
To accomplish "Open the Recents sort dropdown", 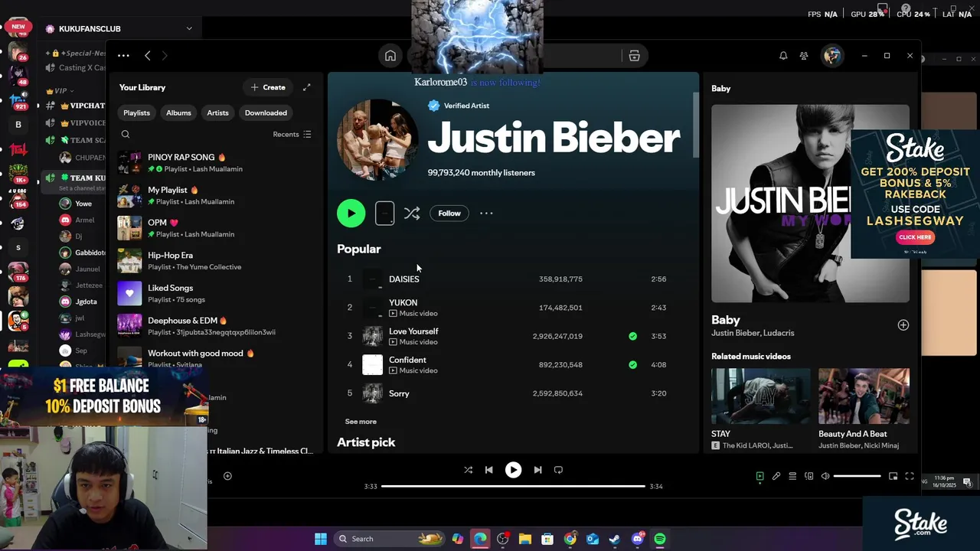I will tap(292, 135).
